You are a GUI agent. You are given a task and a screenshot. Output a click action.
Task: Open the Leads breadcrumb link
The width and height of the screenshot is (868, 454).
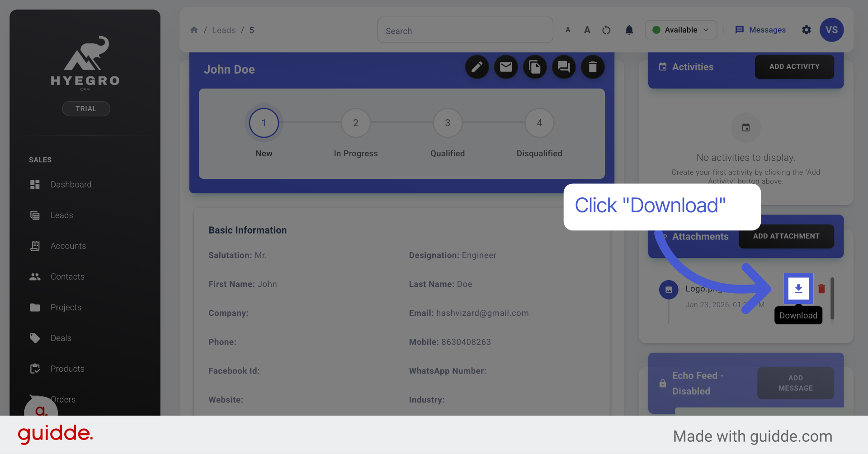[223, 30]
